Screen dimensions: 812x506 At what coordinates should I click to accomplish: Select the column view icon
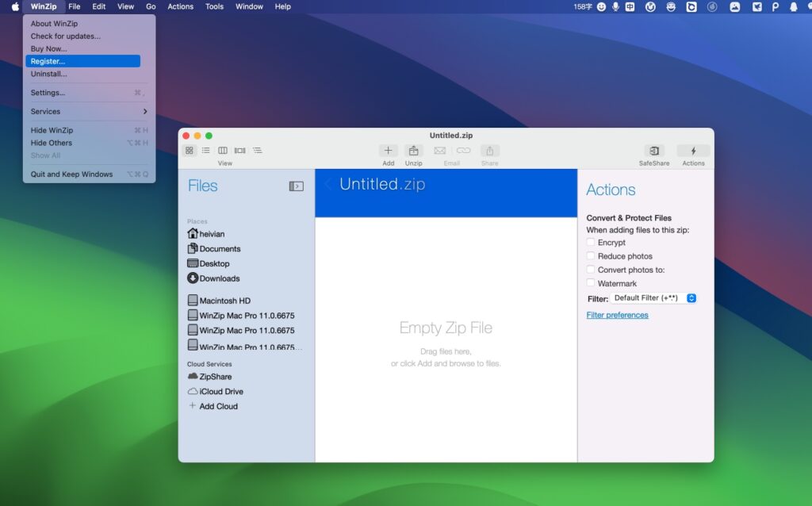223,150
